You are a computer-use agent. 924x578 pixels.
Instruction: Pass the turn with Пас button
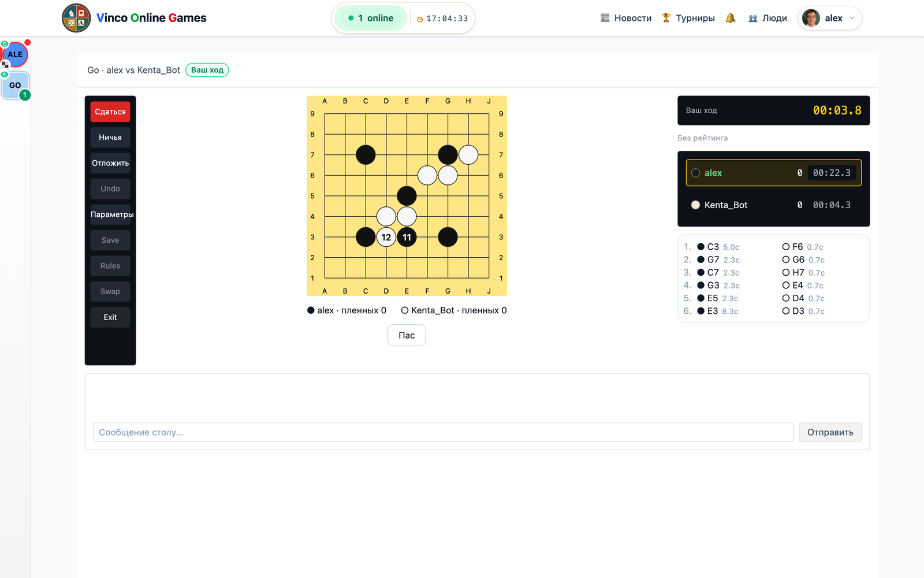[x=407, y=335]
